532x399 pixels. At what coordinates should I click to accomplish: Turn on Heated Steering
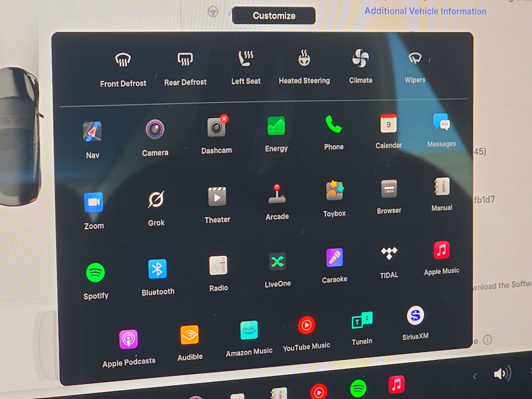tap(304, 58)
